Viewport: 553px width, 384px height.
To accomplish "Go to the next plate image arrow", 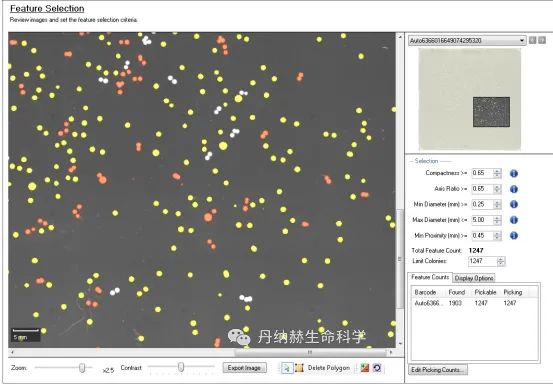I will pos(542,40).
